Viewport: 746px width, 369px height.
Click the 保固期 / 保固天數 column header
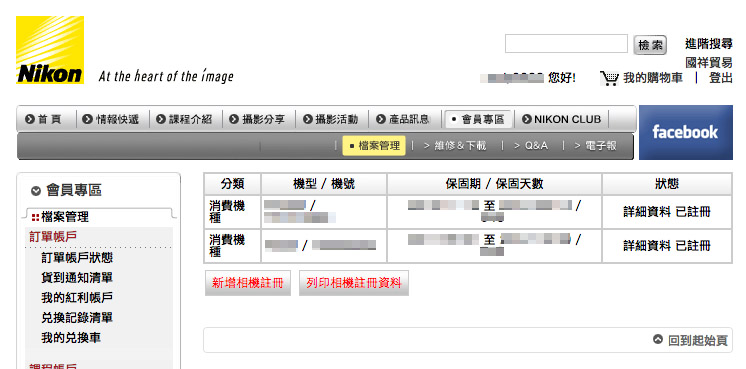494,184
